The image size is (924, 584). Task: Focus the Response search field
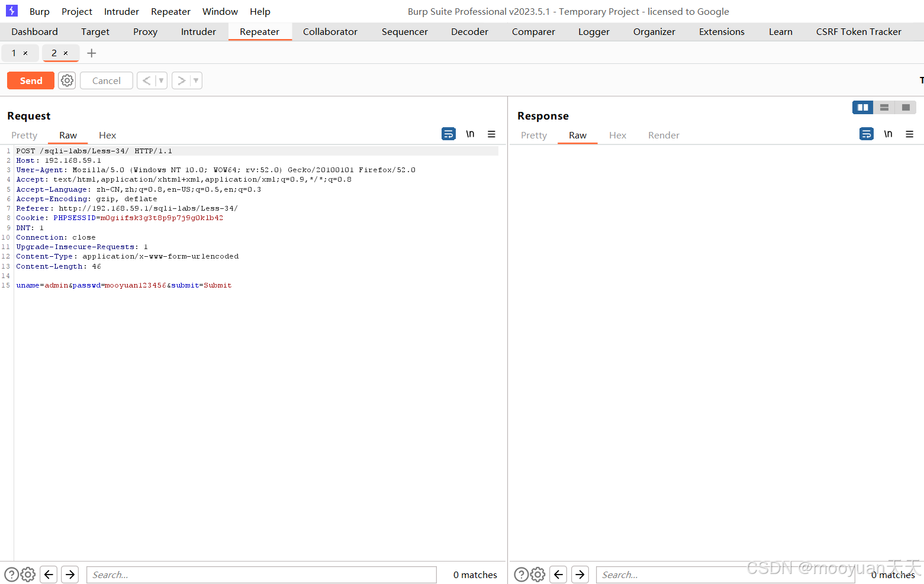click(725, 575)
